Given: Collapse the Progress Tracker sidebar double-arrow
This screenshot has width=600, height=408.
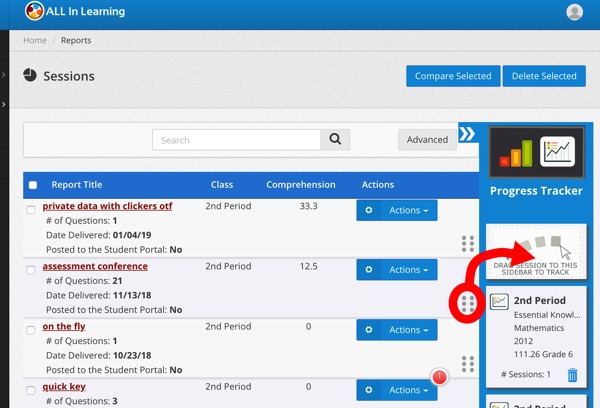Looking at the screenshot, I should click(467, 134).
